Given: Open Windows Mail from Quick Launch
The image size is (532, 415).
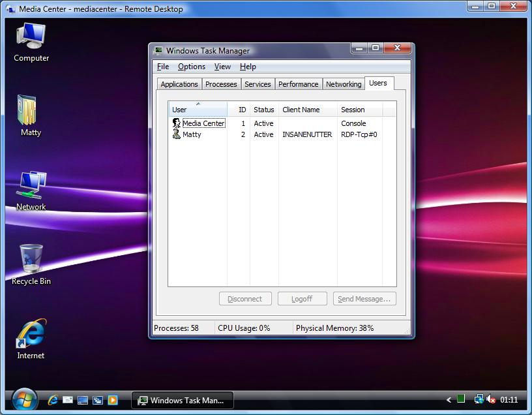Looking at the screenshot, I should click(x=68, y=400).
